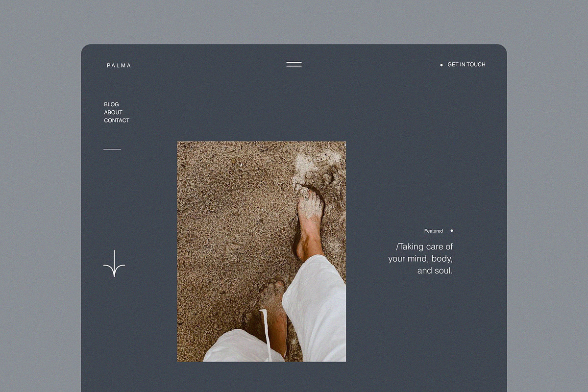This screenshot has width=588, height=392.
Task: Open the BLOG menu item
Action: (111, 104)
